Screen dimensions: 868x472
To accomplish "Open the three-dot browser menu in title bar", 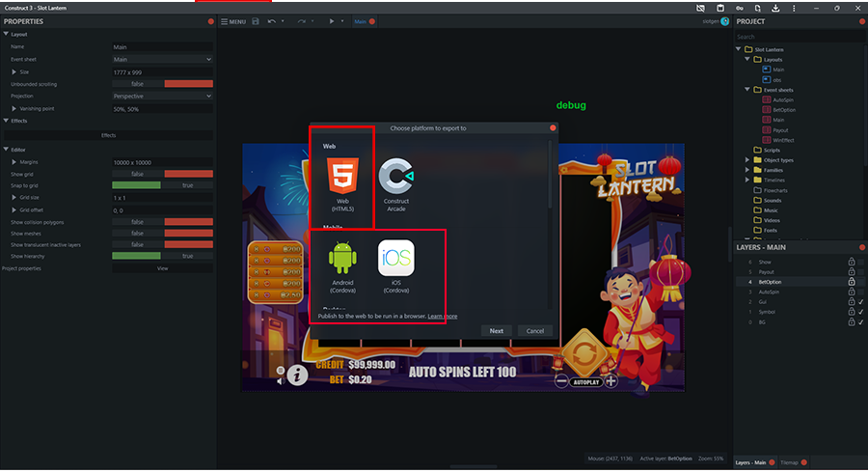I will click(794, 9).
